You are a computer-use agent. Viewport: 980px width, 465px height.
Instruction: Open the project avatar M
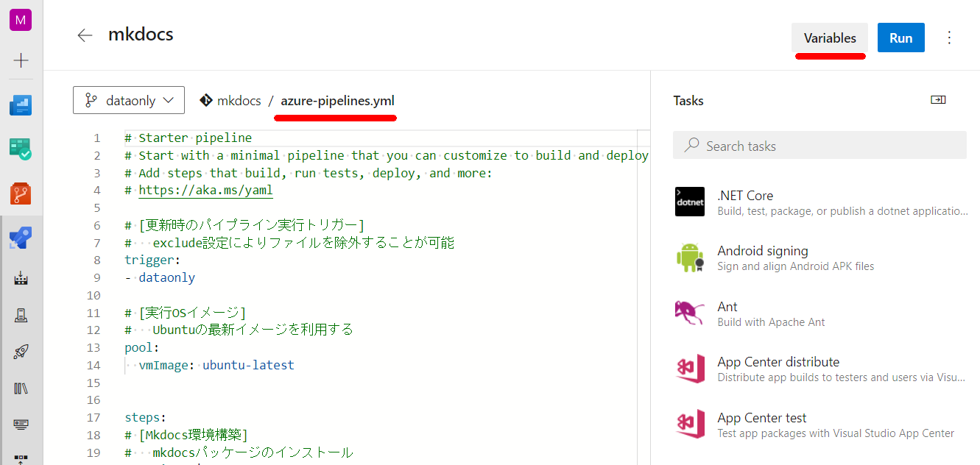(21, 20)
